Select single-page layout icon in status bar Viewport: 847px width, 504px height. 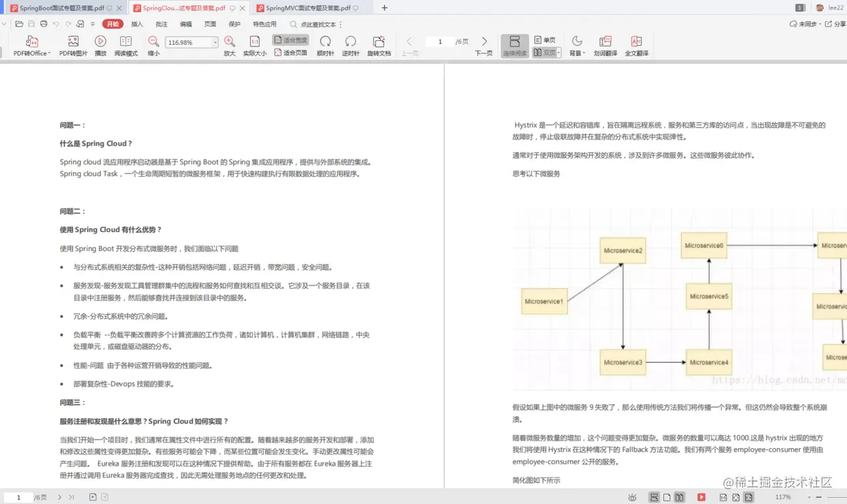[x=667, y=497]
